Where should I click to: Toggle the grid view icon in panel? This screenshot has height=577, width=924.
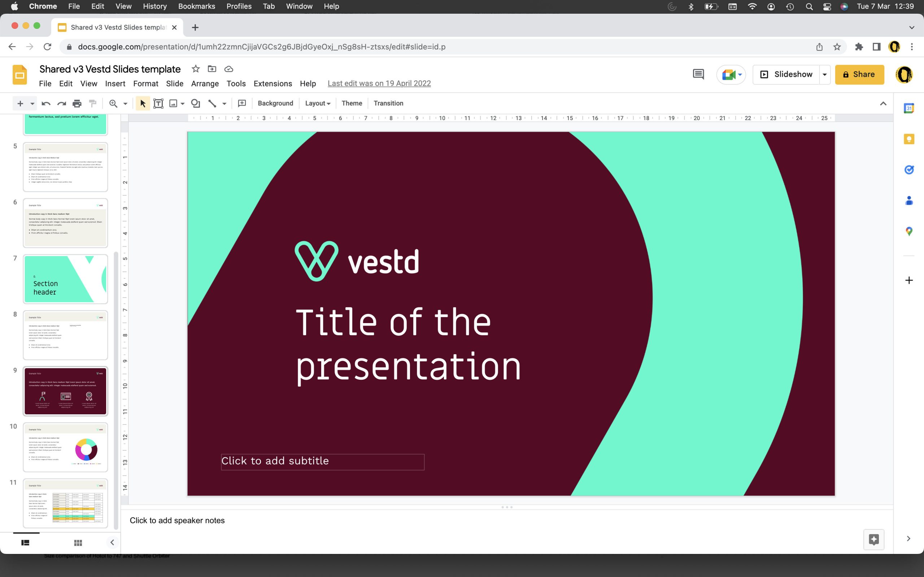coord(78,542)
